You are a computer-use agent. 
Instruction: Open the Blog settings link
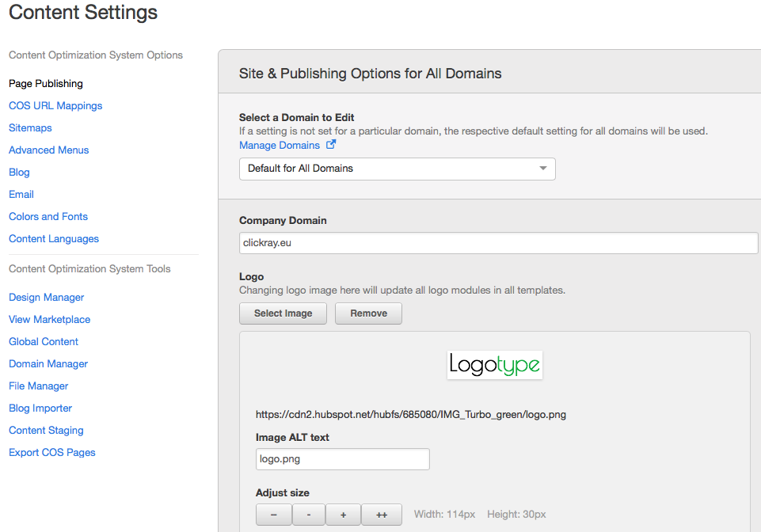tap(19, 173)
